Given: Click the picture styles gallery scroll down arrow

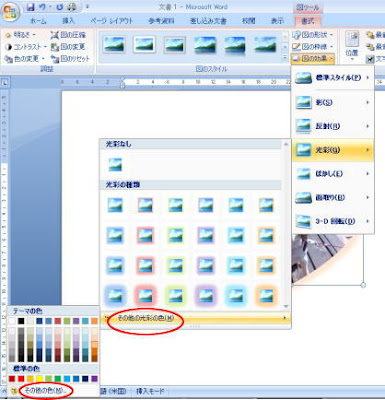Looking at the screenshot, I should [285, 47].
